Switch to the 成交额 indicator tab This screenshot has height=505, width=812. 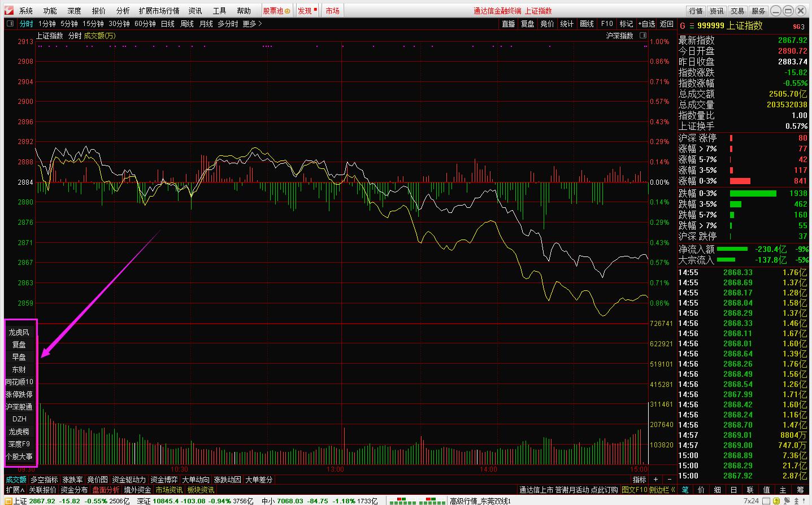16,480
